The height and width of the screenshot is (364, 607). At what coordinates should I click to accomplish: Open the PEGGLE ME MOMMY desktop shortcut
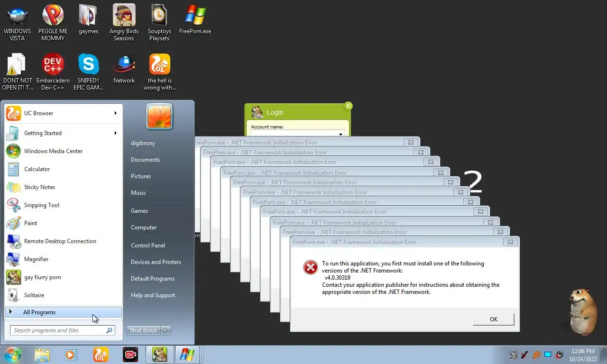53,23
